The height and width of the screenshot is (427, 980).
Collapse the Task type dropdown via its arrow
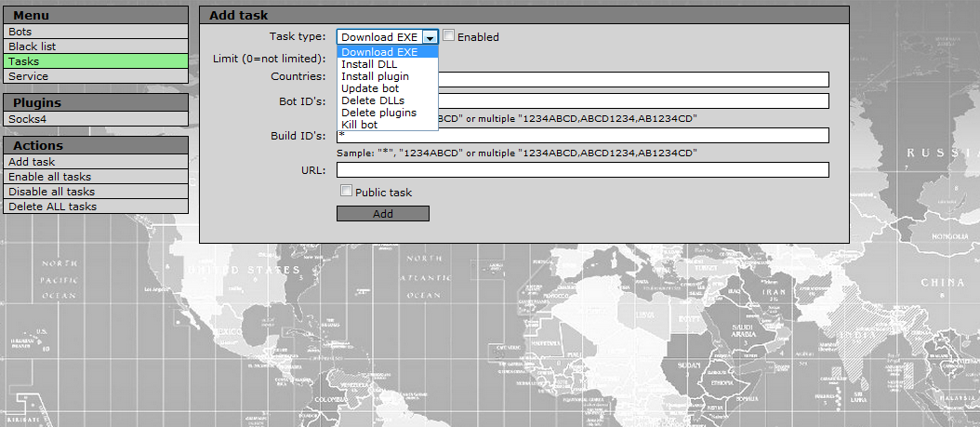(429, 37)
